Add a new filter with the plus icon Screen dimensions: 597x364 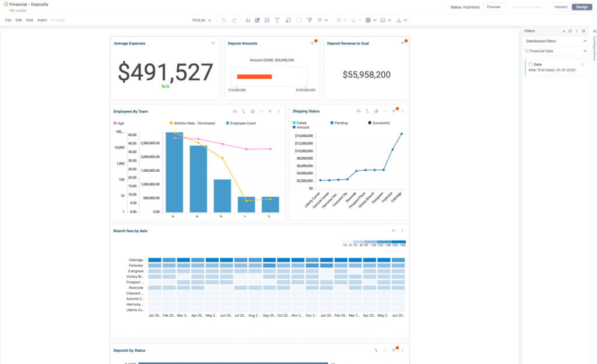[563, 31]
